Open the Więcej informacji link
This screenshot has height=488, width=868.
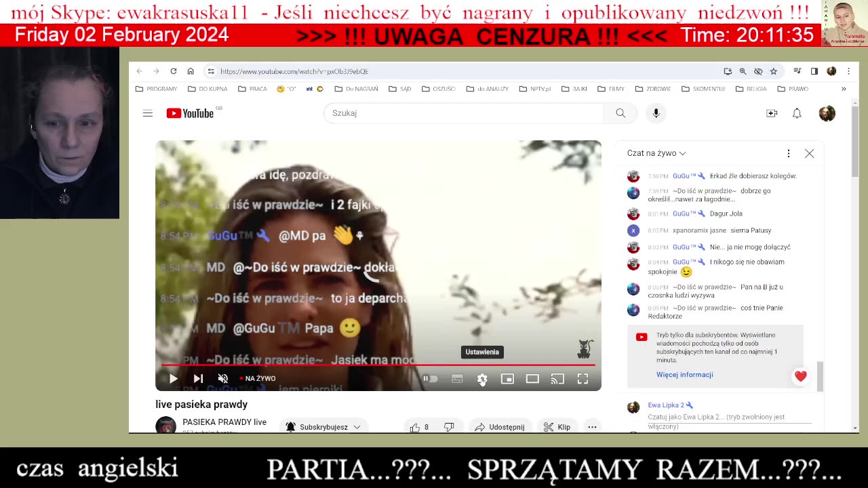[684, 375]
